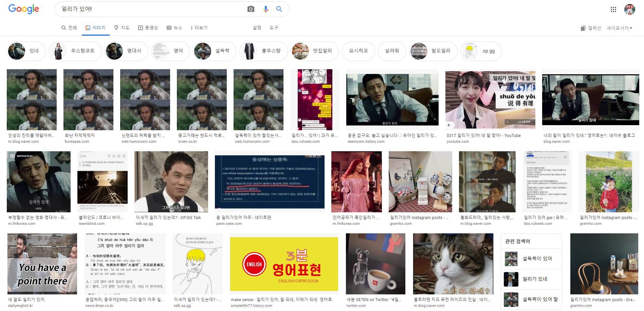Open the 뉴스 tab
Screen dimensions: 644x311
[174, 28]
